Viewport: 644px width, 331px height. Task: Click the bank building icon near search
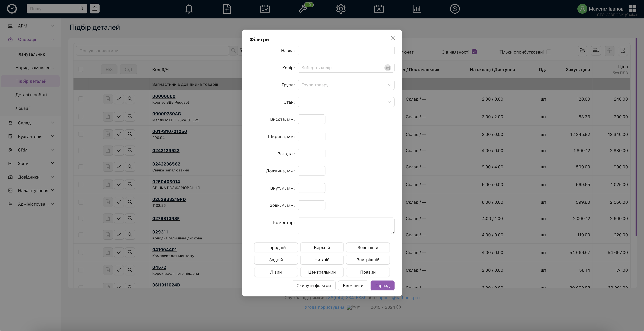[x=94, y=8]
